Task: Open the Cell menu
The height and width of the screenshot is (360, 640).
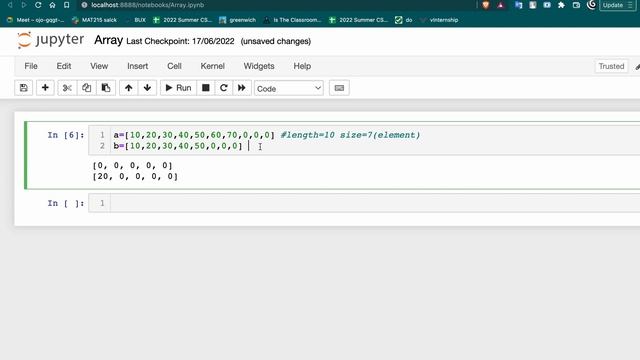Action: (x=174, y=66)
